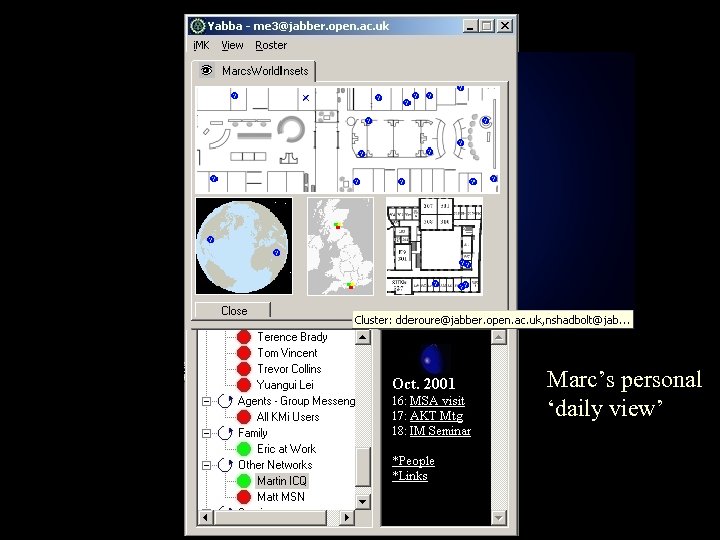The height and width of the screenshot is (540, 720).
Task: Collapse the Family group
Action: (207, 433)
